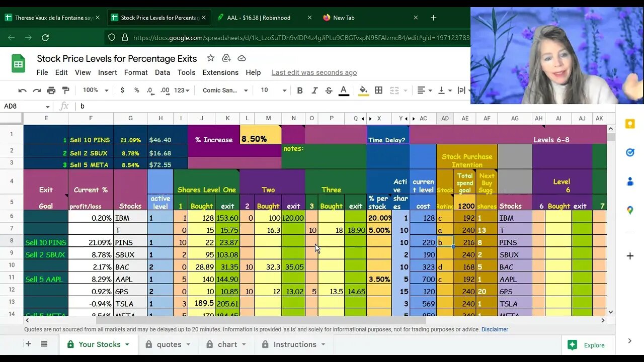Toggle bold formatting
The height and width of the screenshot is (362, 644).
[300, 90]
